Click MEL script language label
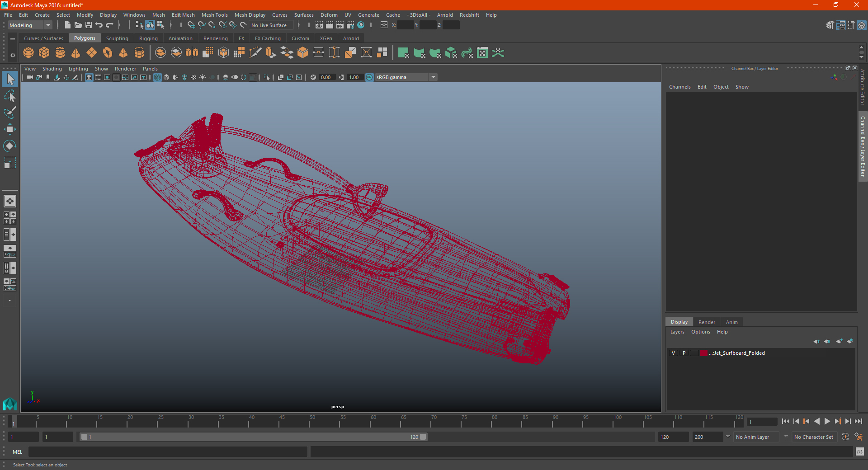The image size is (868, 470). [x=17, y=452]
